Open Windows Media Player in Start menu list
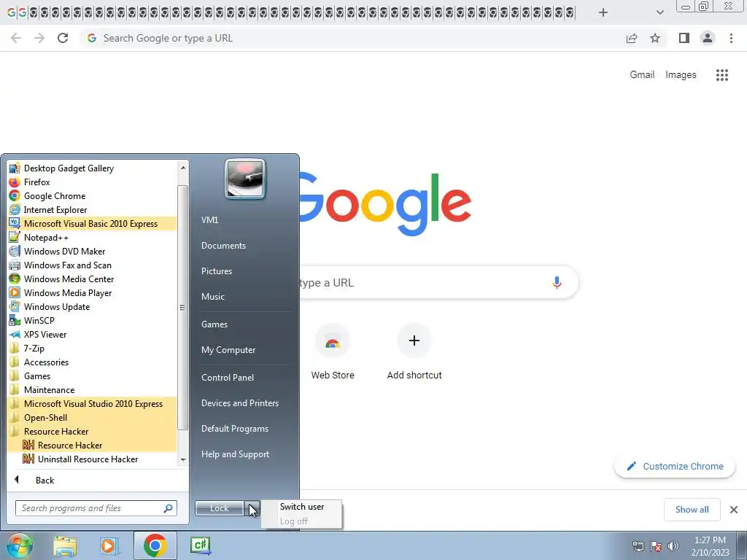This screenshot has height=560, width=747. pos(92,292)
